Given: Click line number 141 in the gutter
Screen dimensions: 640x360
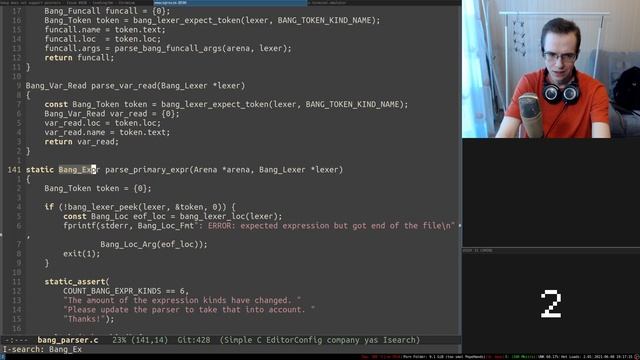Looking at the screenshot, I should [14, 170].
